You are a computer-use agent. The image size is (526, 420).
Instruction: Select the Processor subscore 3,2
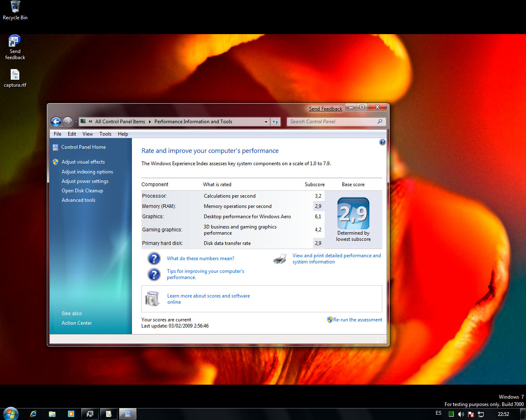(318, 196)
